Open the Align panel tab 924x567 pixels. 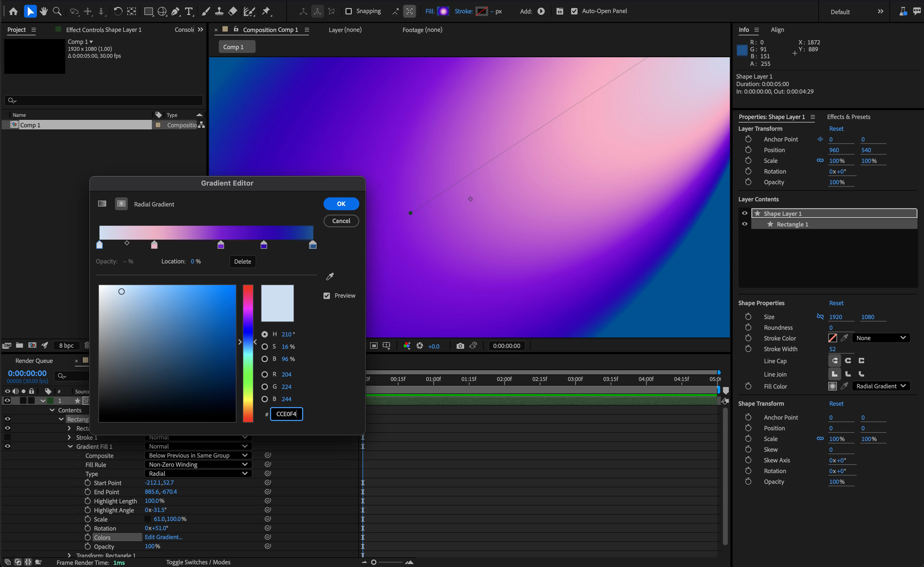[777, 30]
